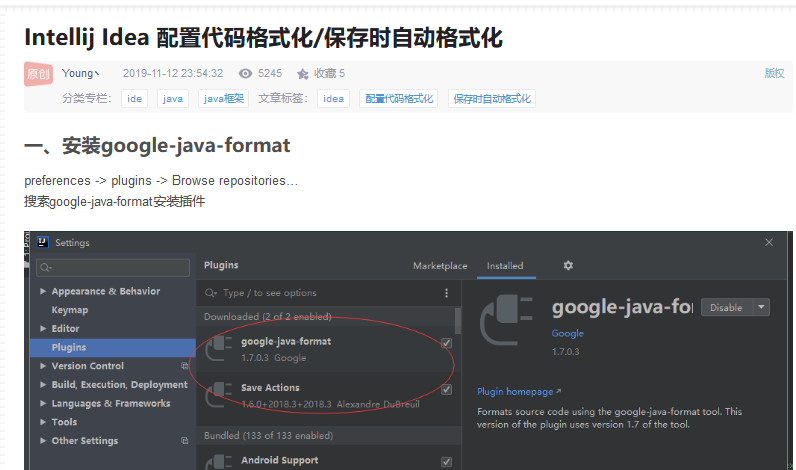Select google-java-format plugin row
796x470 pixels.
328,349
